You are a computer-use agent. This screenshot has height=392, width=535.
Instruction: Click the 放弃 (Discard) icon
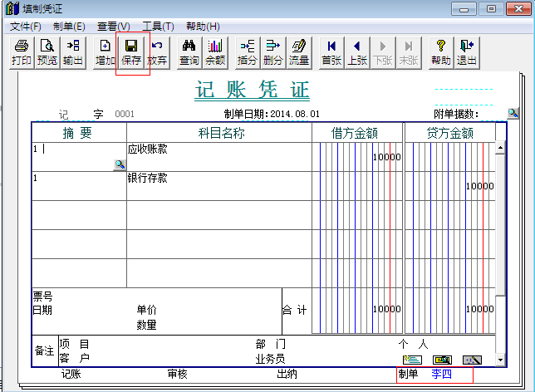(x=157, y=52)
